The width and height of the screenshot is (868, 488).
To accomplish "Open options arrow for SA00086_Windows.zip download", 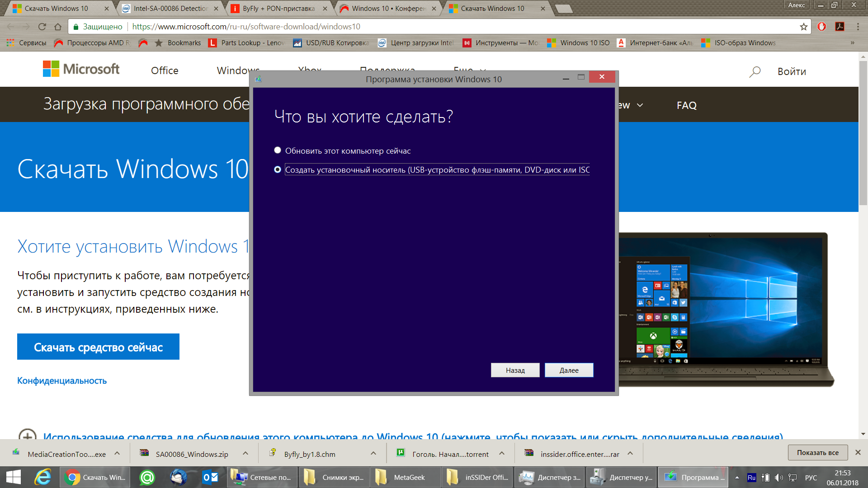I will click(245, 453).
